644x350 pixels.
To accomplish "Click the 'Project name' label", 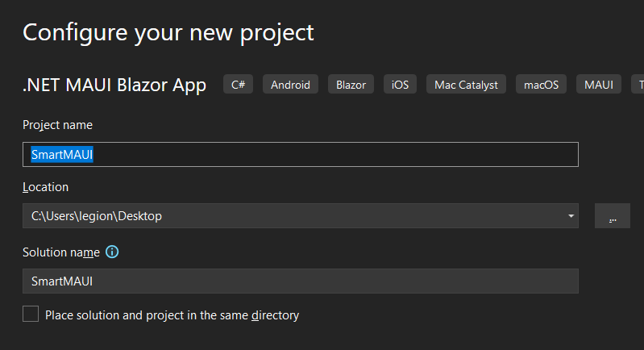I will tap(57, 125).
